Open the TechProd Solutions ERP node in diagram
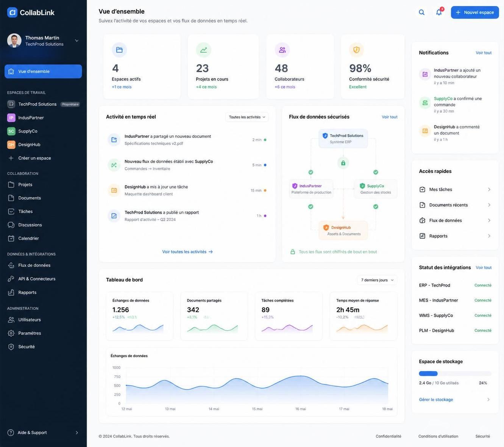The height and width of the screenshot is (447, 504). pyautogui.click(x=343, y=139)
